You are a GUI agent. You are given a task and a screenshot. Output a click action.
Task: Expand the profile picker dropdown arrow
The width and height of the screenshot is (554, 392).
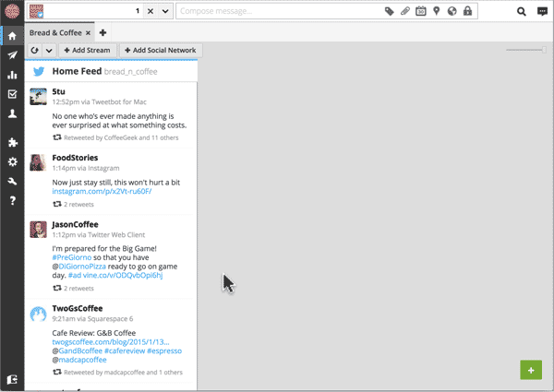point(165,11)
